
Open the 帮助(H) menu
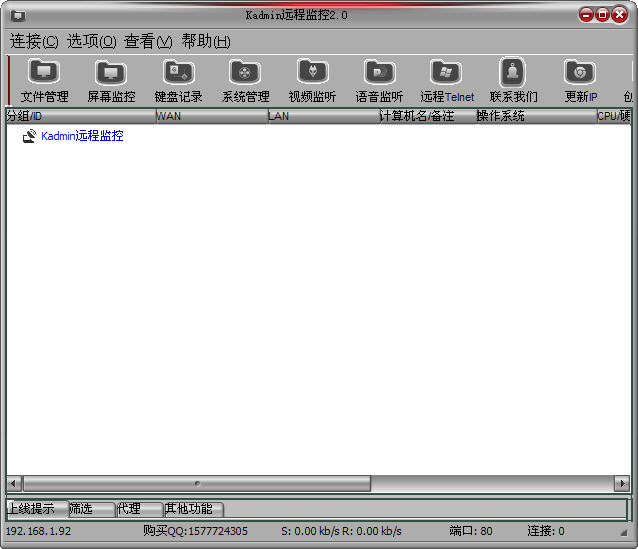[206, 41]
